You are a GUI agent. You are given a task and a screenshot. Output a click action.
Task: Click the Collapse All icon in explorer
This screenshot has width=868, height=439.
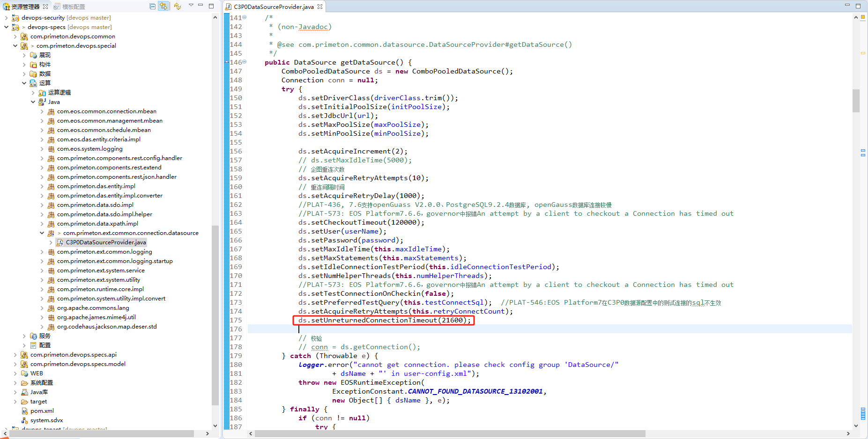click(x=152, y=6)
